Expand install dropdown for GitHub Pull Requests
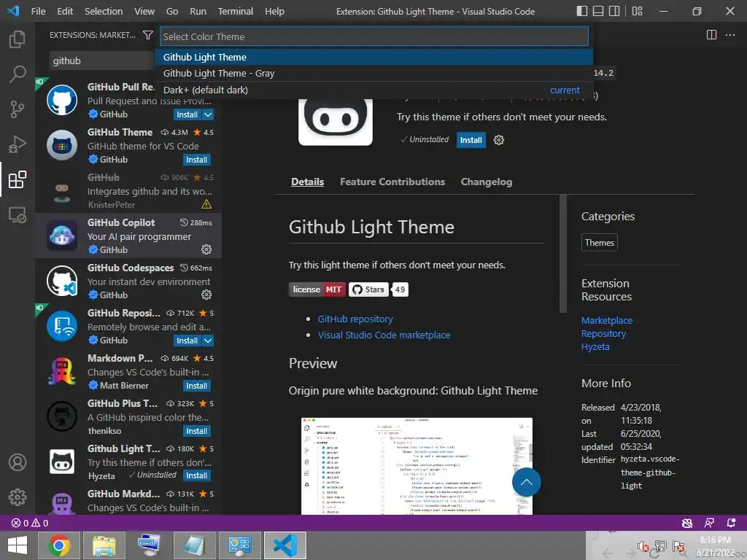 click(208, 114)
